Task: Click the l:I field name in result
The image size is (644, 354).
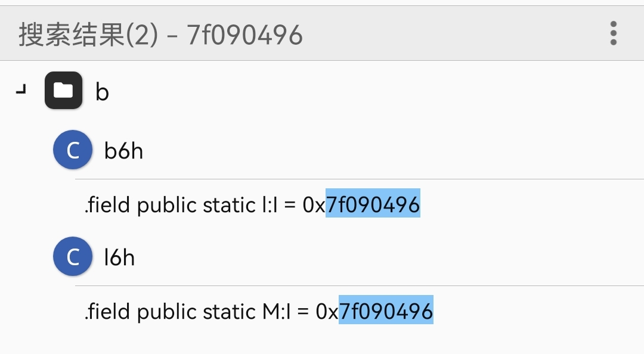Action: (270, 204)
